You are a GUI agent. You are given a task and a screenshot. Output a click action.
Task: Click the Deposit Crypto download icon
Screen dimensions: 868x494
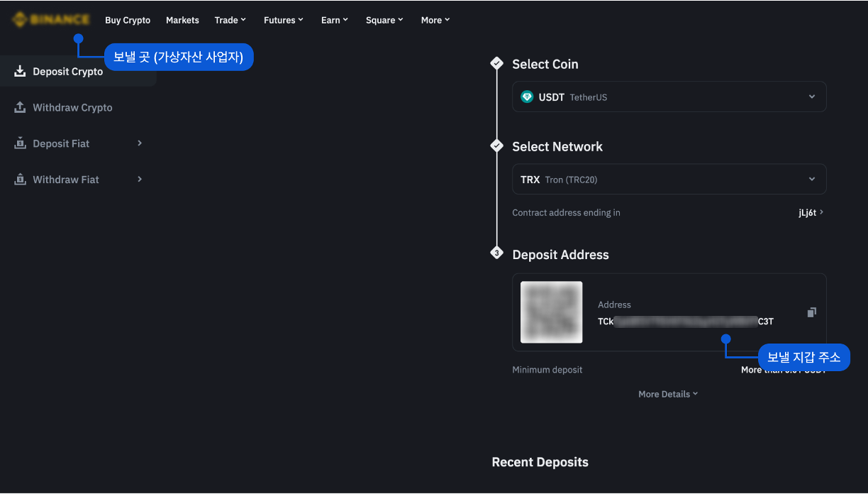20,71
